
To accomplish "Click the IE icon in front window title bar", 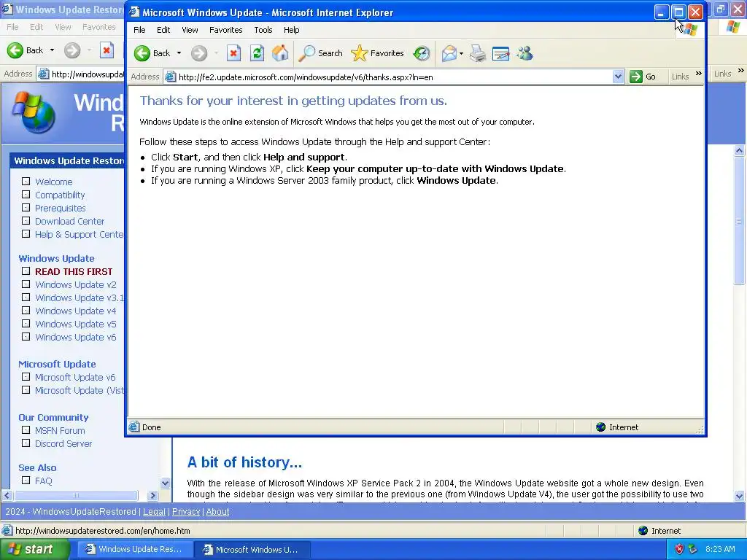I will (134, 12).
